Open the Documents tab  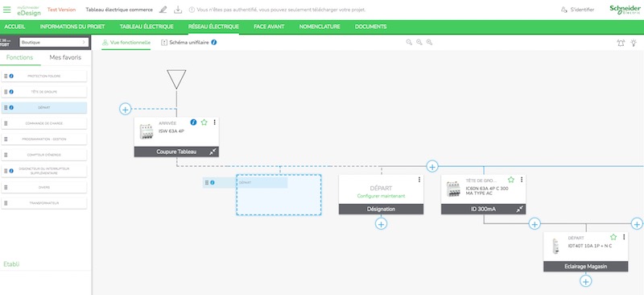370,27
